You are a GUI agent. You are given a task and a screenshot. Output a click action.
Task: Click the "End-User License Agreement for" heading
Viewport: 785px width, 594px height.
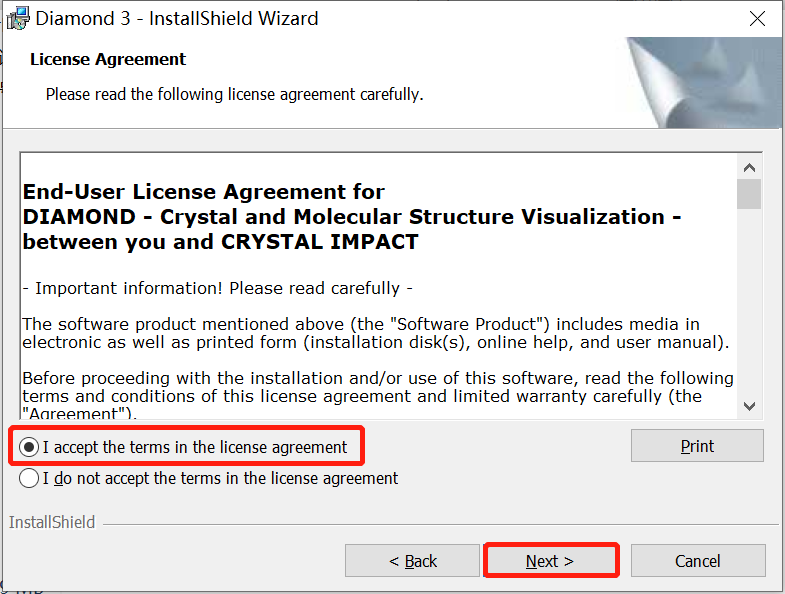[x=204, y=191]
